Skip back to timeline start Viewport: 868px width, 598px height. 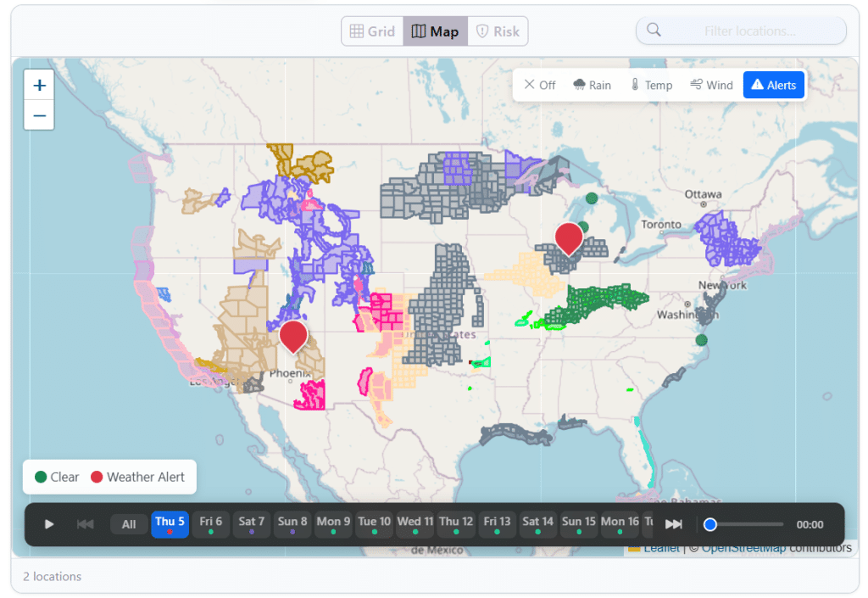85,524
